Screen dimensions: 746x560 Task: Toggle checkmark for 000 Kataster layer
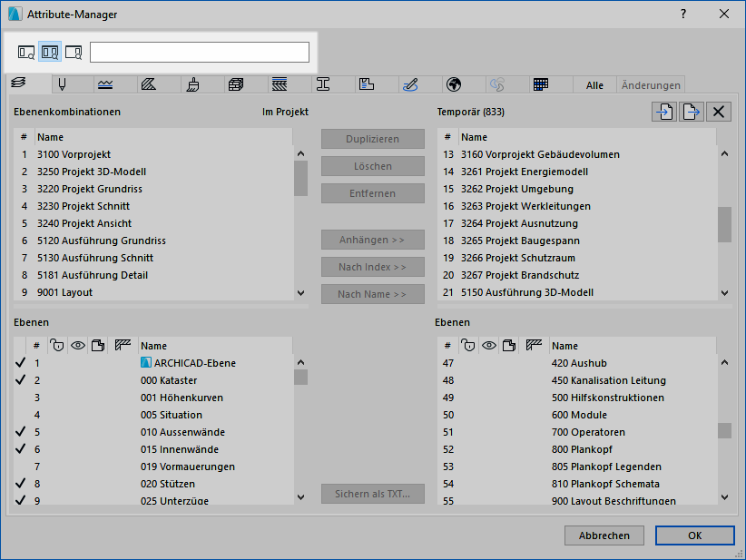[x=20, y=380]
